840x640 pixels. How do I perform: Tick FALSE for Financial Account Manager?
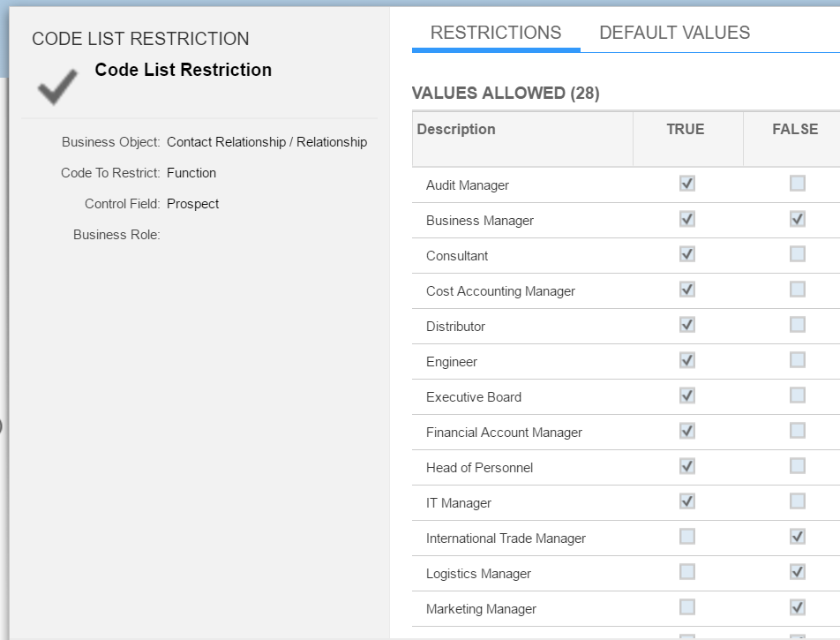coord(797,431)
